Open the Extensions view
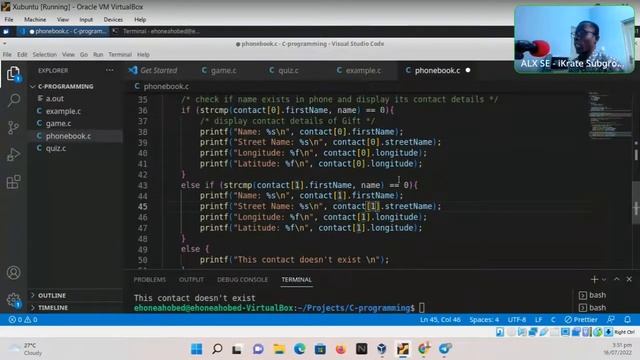The width and height of the screenshot is (640, 360). 13,182
